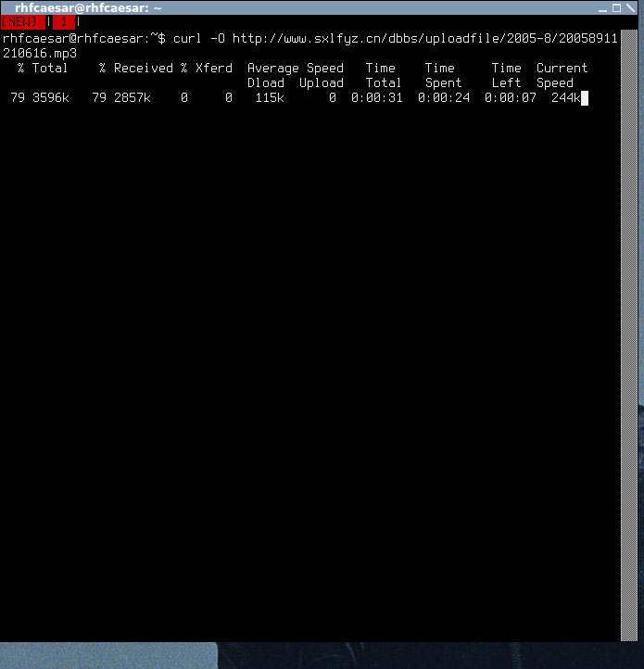This screenshot has width=644, height=669.
Task: Click the Received column header
Action: point(143,69)
